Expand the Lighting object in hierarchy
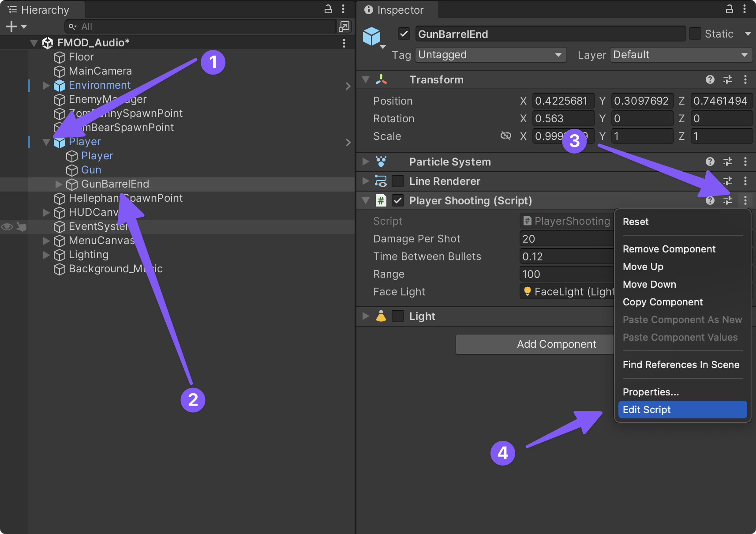The width and height of the screenshot is (756, 534). coord(46,255)
